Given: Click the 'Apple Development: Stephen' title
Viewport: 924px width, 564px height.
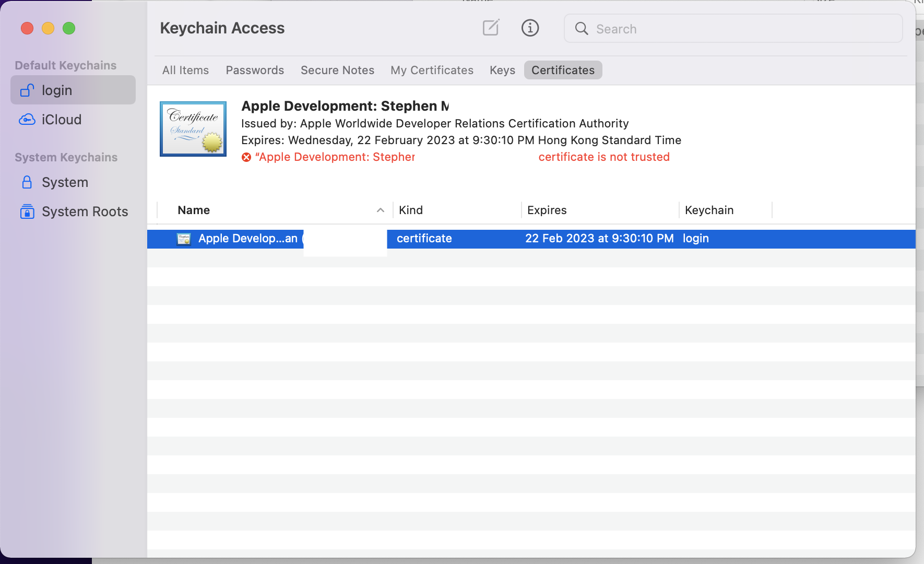Looking at the screenshot, I should [x=345, y=106].
